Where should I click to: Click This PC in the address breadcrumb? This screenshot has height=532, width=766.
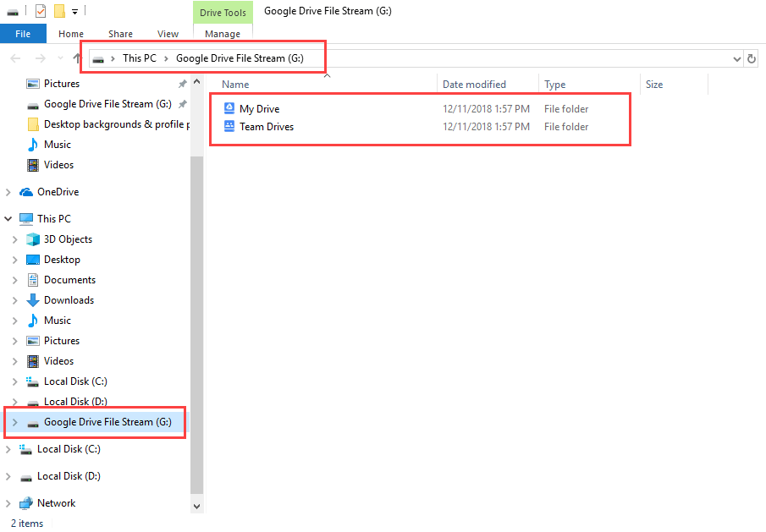pos(139,58)
